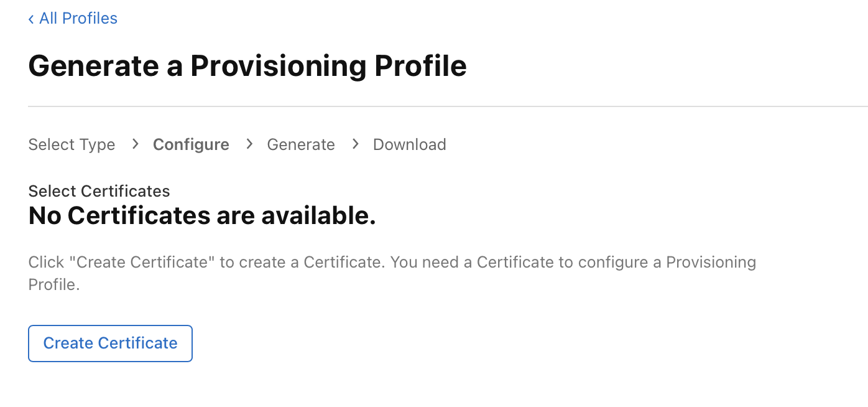
Task: Click the Select Certificates label
Action: 99,191
